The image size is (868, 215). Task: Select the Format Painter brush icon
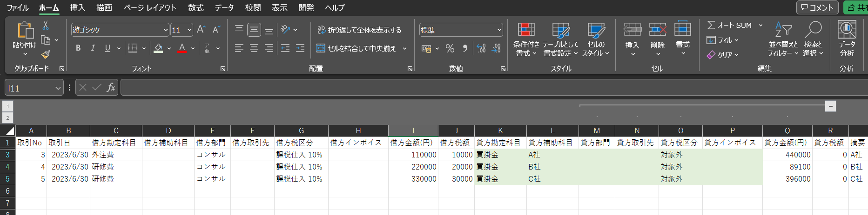coord(46,55)
